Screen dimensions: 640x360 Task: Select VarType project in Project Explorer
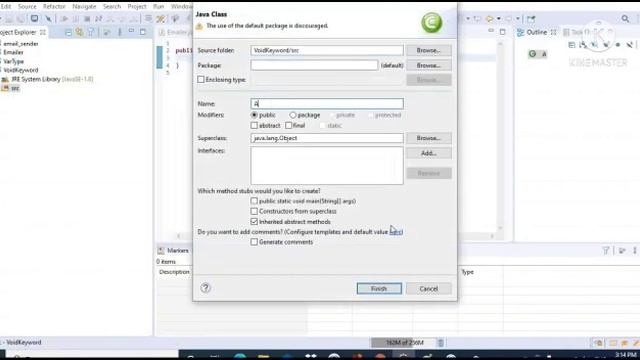tap(13, 61)
